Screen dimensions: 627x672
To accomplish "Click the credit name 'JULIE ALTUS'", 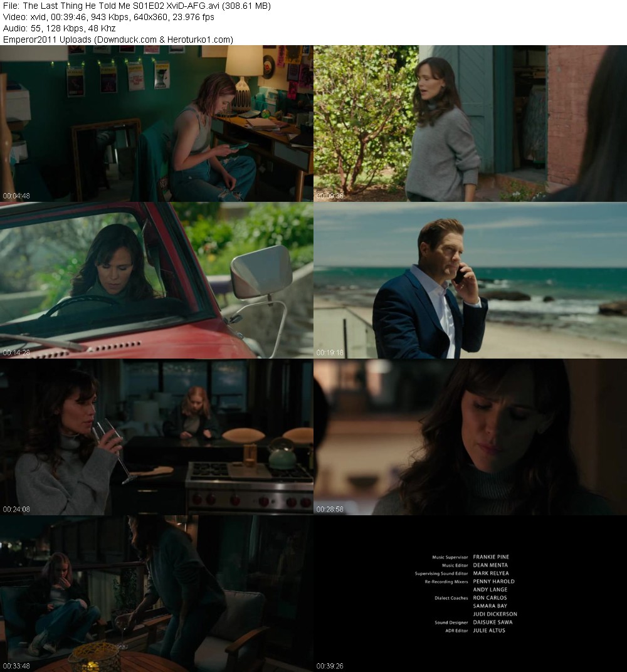I will (x=489, y=631).
